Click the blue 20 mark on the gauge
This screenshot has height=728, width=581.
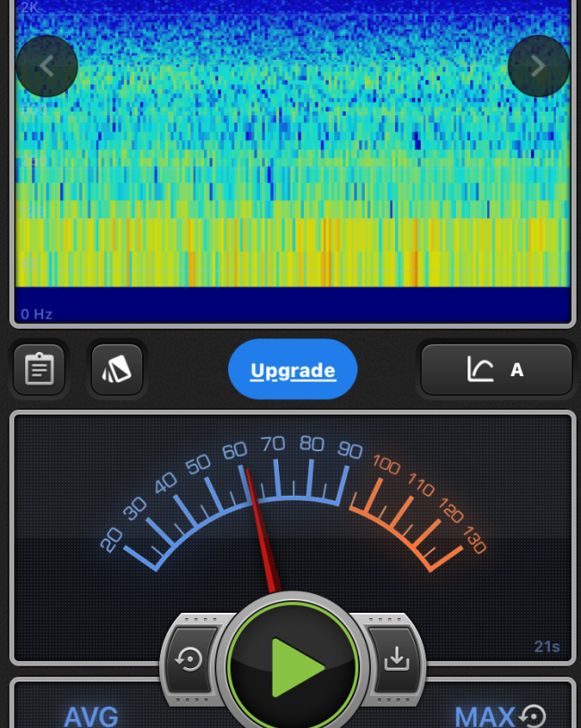(x=112, y=540)
